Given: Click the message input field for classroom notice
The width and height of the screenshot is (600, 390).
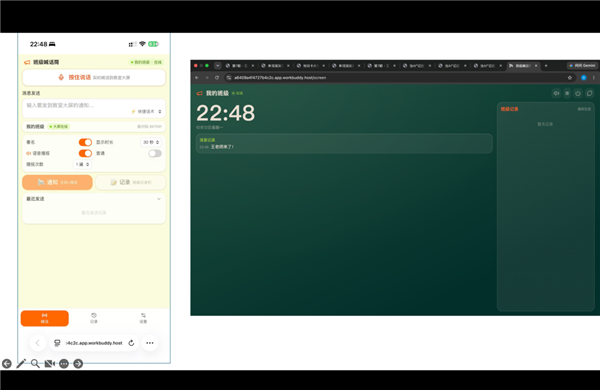Looking at the screenshot, I should 94,108.
